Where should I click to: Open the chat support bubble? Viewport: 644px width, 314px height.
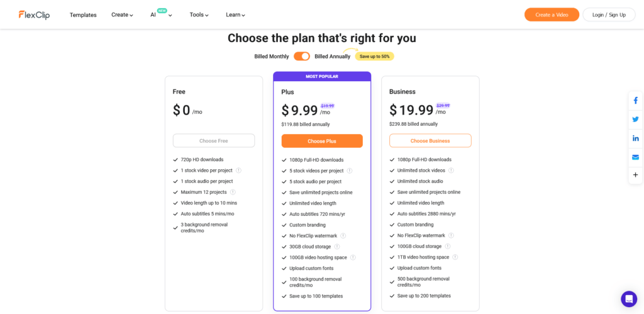pos(629,299)
